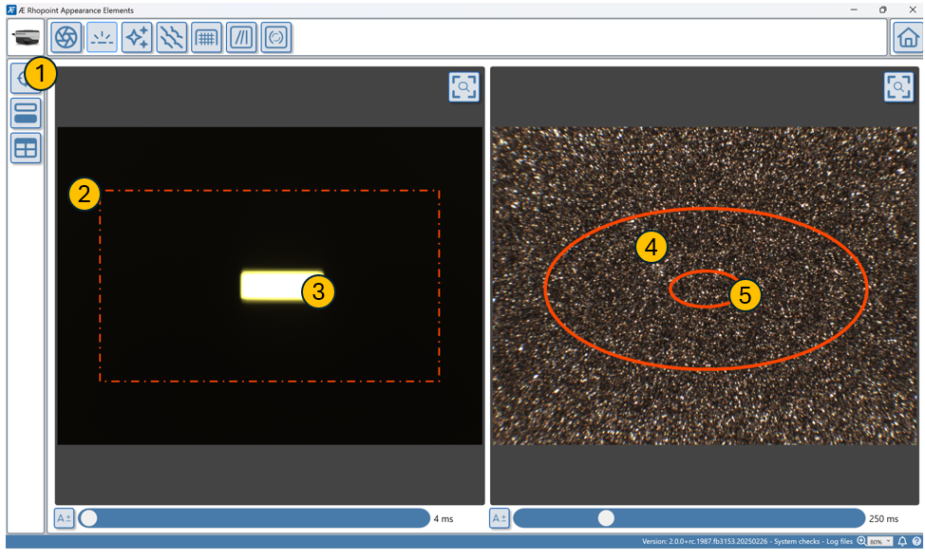The height and width of the screenshot is (560, 925).
Task: Click the 250 ms exposure slider handle
Action: tap(606, 518)
